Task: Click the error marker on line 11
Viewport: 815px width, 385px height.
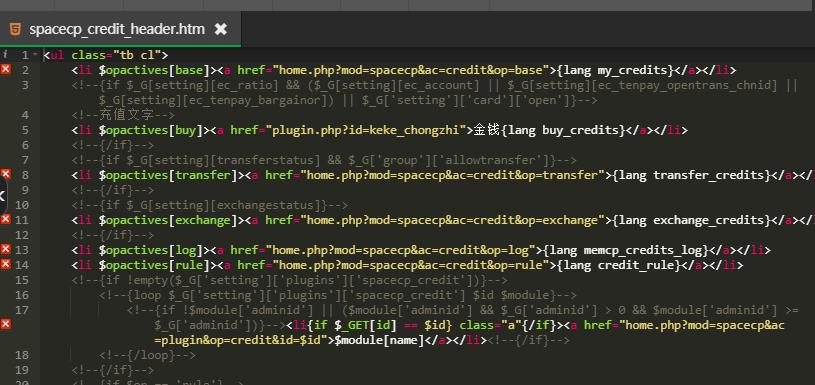Action: [6, 219]
